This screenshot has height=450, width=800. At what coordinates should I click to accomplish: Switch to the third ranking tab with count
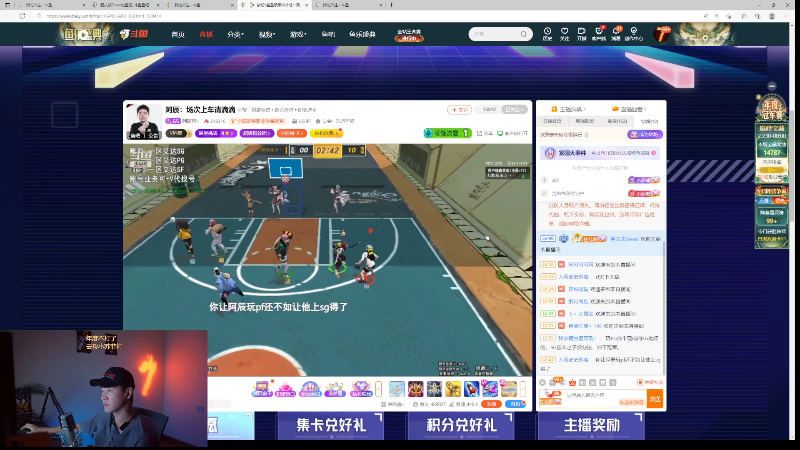click(x=617, y=121)
